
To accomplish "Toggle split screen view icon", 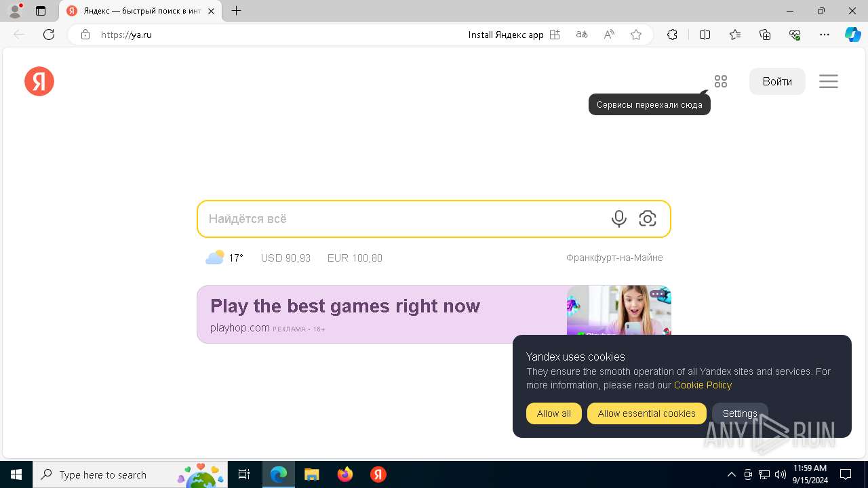I will pos(705,35).
